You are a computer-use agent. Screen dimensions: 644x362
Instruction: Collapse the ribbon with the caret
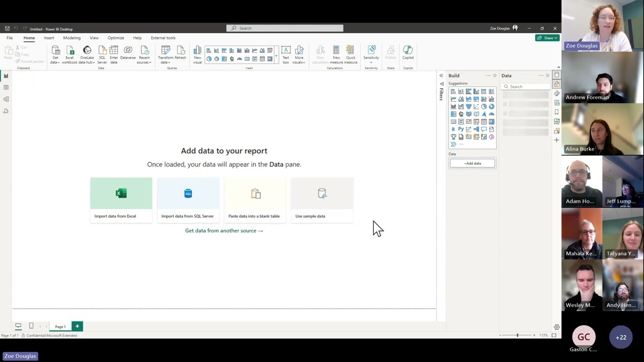coord(558,67)
